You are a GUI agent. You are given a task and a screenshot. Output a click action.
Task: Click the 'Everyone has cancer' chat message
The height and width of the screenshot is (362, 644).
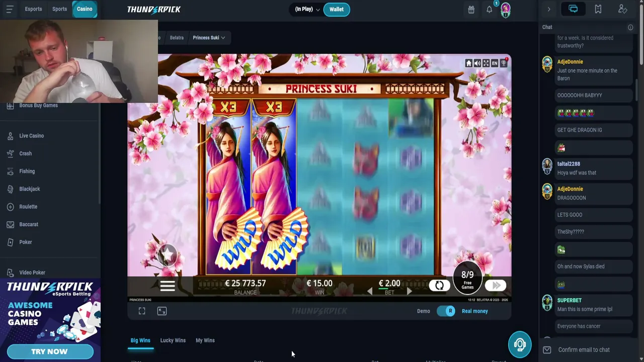click(579, 326)
